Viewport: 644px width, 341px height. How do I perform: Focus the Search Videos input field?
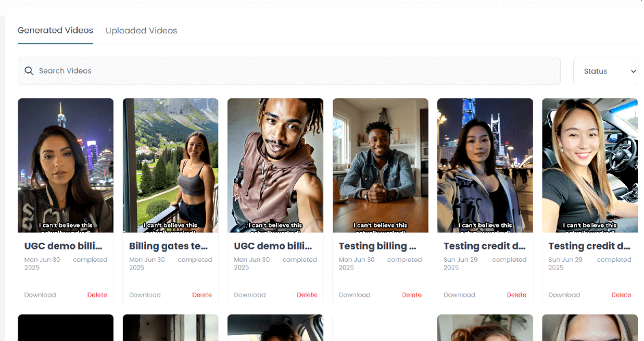click(289, 71)
